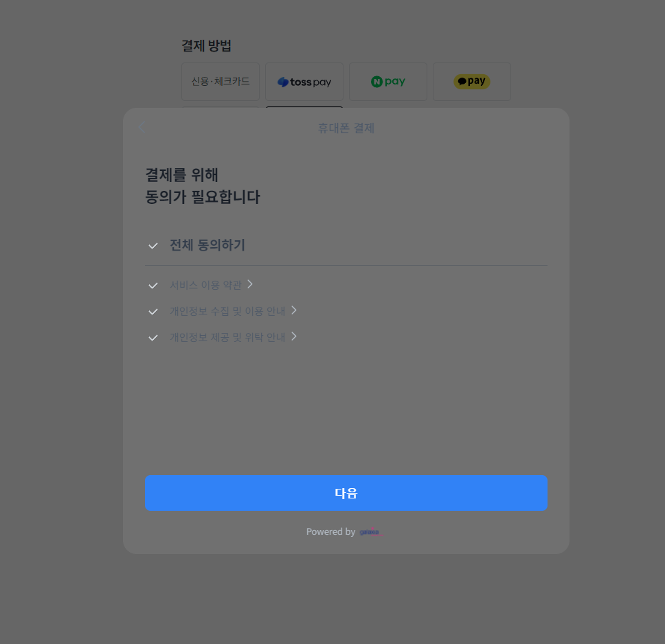Open 개인정보 수집 및 이용 안내 text link

click(227, 311)
